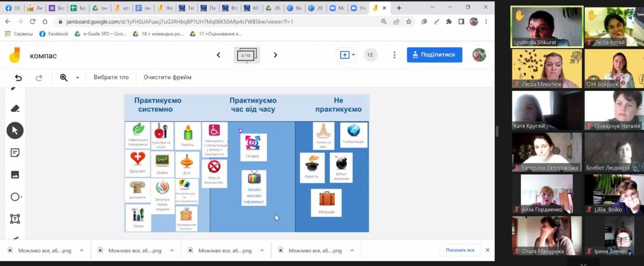Redo the undone action
Image resolution: width=644 pixels, height=266 pixels.
(x=39, y=77)
